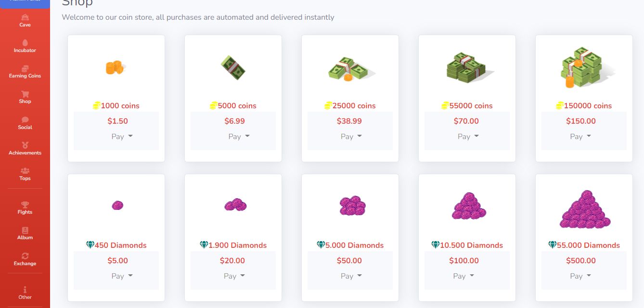Open the Incubator egg icon
The image size is (644, 308).
pos(25,43)
